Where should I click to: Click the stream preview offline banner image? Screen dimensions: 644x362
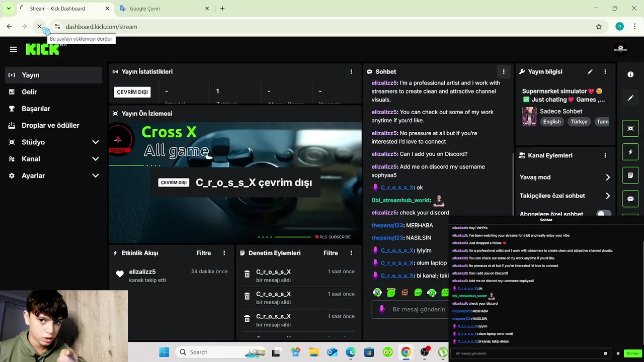235,182
